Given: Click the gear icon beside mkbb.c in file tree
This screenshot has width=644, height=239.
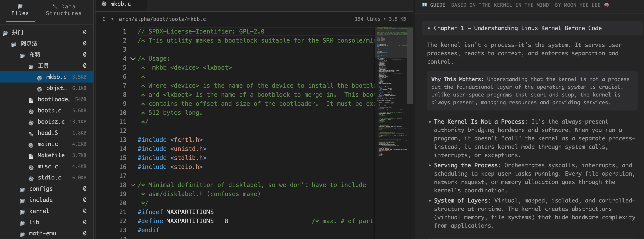Looking at the screenshot, I should pyautogui.click(x=40, y=78).
